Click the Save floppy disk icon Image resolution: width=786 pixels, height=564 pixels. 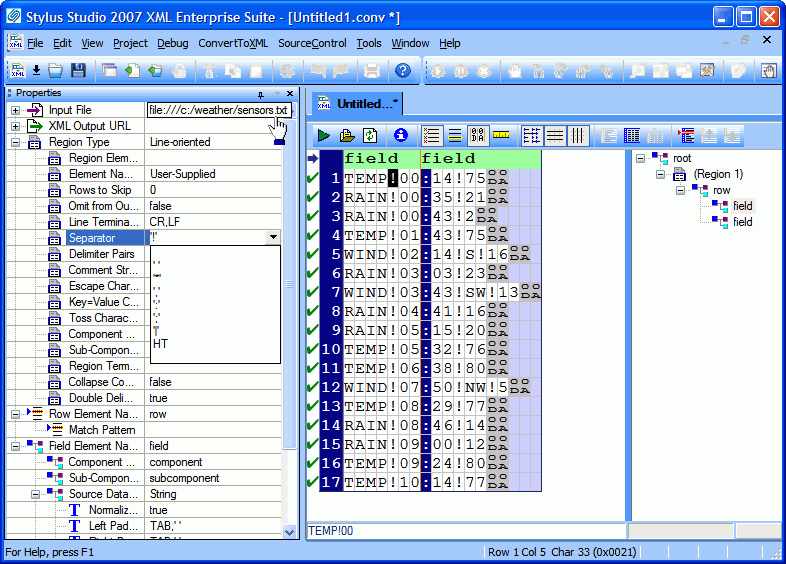tap(78, 71)
